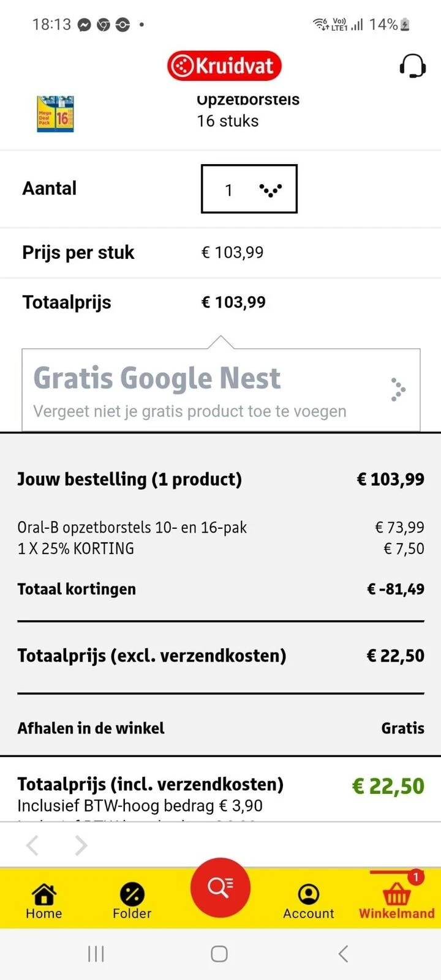Open the Account icon
Image resolution: width=441 pixels, height=980 pixels.
tap(309, 896)
